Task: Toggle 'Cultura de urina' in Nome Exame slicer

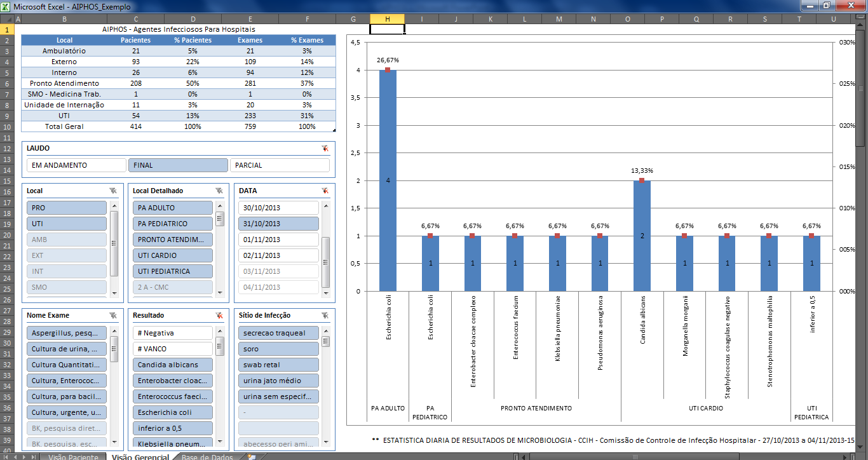Action: coord(67,349)
